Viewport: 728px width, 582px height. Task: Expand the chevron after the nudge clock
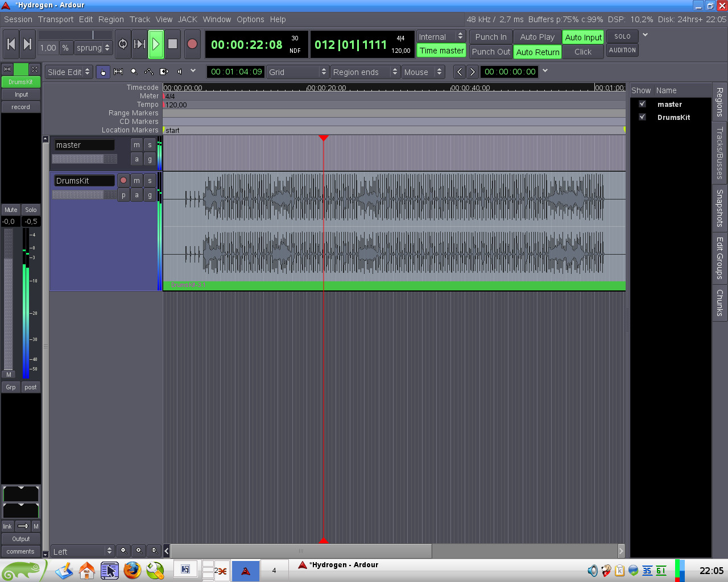(545, 71)
